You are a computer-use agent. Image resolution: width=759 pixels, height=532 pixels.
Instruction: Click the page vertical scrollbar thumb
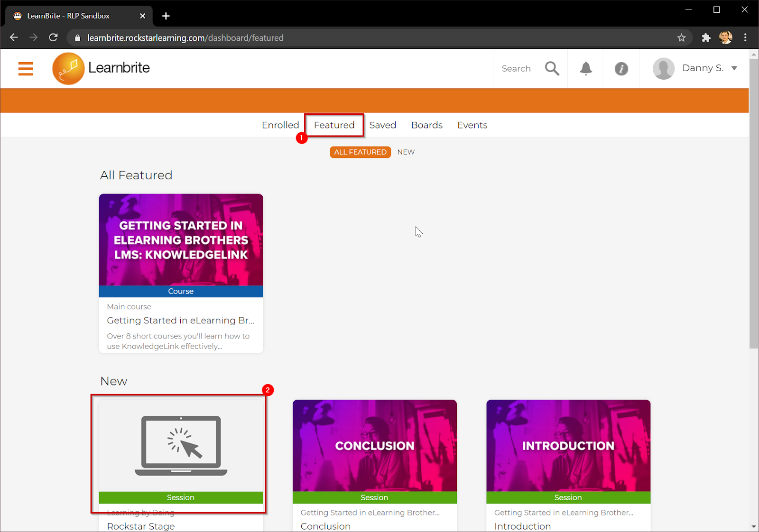[754, 204]
